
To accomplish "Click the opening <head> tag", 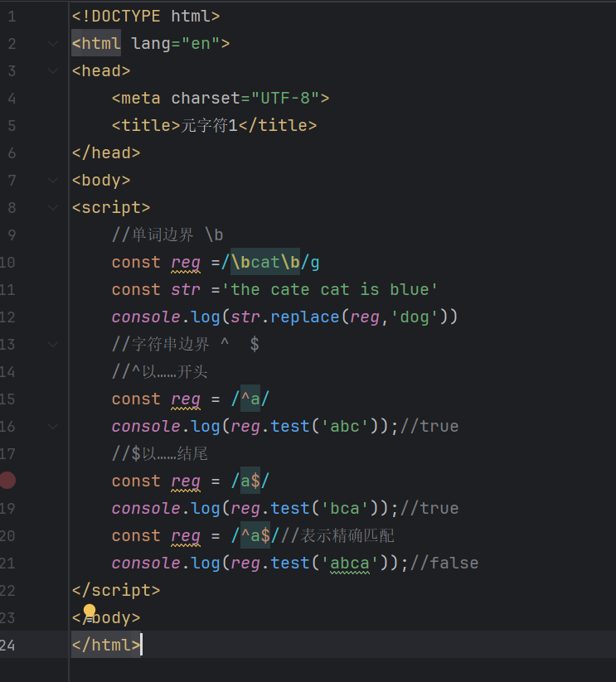I will pos(101,71).
